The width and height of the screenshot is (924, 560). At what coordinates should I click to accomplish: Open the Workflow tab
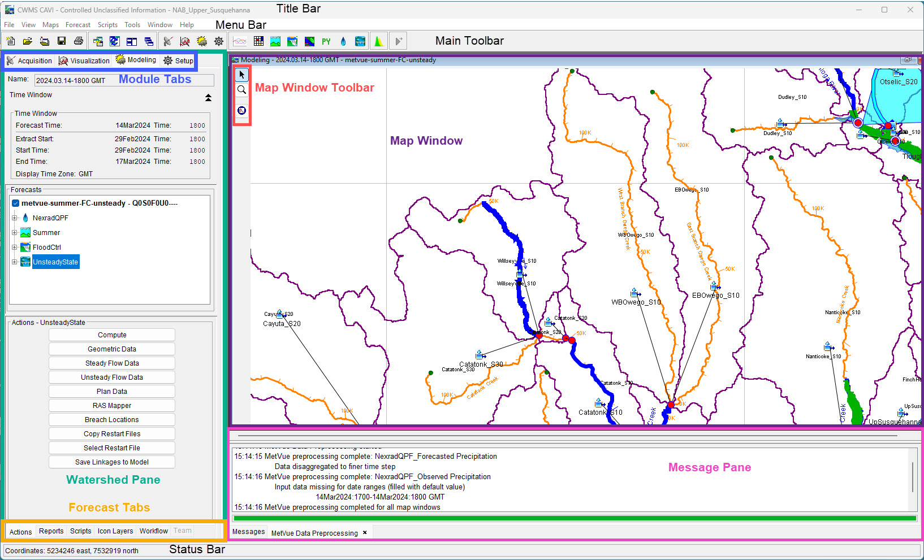click(x=154, y=531)
